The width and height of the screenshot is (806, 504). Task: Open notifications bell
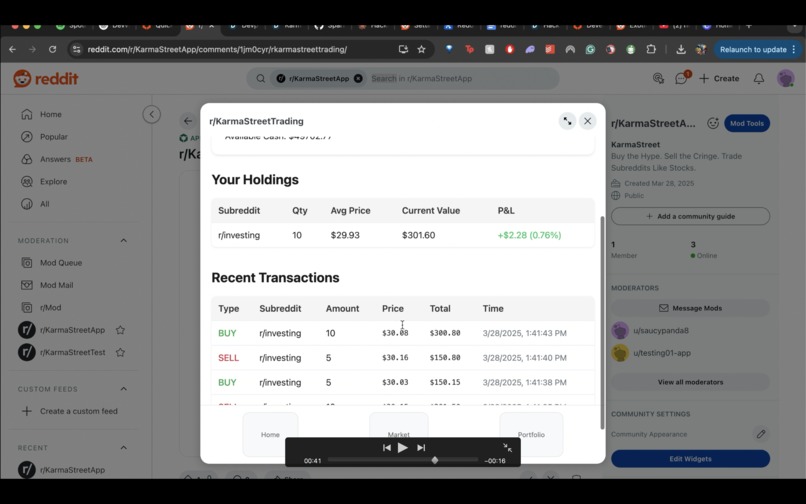click(759, 79)
